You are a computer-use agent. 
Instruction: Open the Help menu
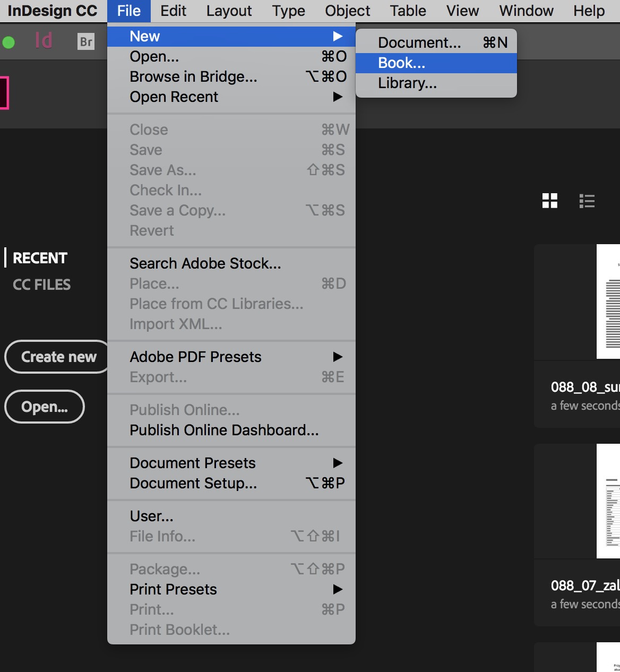589,11
